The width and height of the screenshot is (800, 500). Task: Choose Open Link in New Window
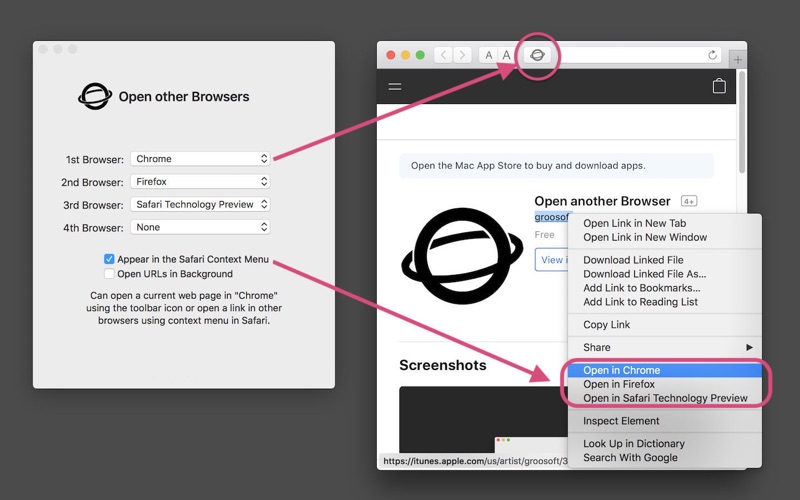(x=665, y=237)
